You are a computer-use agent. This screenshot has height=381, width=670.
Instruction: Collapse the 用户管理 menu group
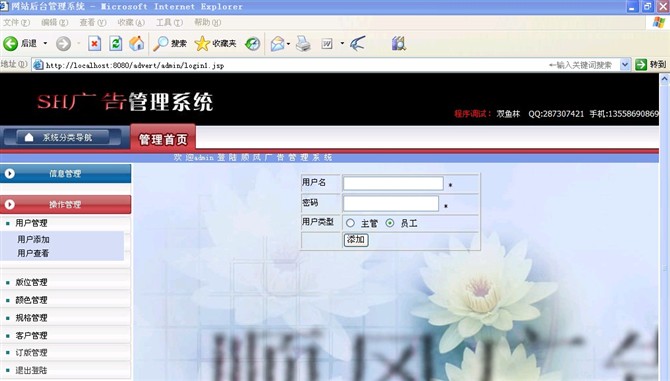click(31, 223)
